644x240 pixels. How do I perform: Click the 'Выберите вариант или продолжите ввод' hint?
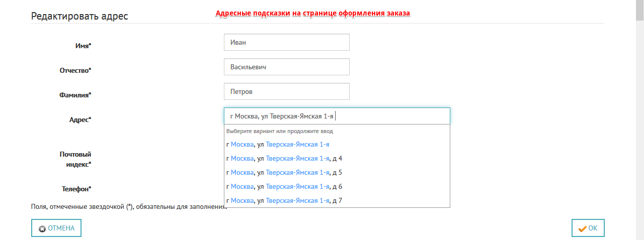280,131
